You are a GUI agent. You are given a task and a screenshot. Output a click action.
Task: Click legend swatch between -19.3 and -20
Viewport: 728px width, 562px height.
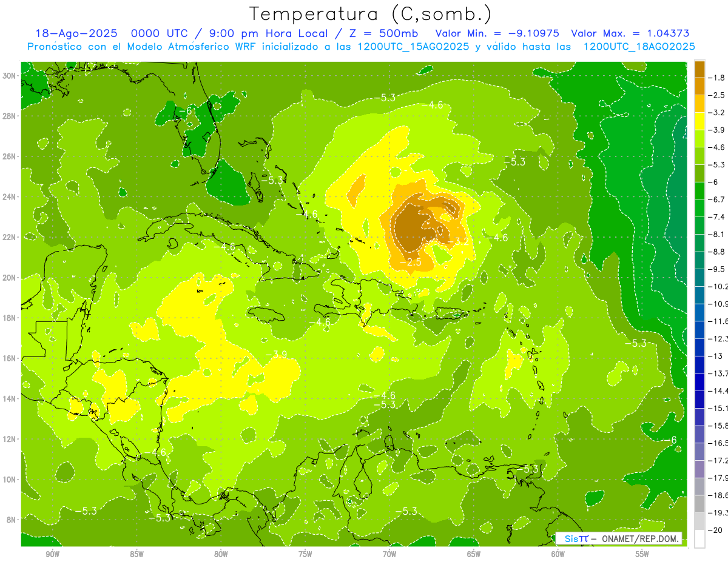(699, 522)
